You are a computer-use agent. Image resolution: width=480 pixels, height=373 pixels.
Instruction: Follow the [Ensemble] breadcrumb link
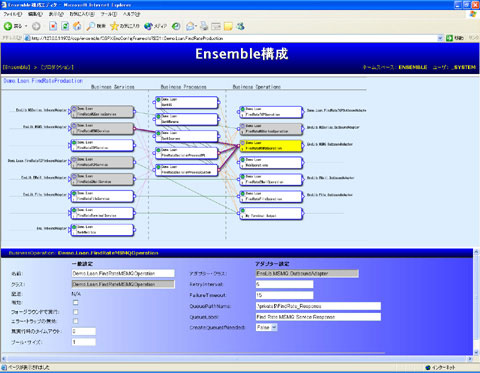pyautogui.click(x=17, y=67)
